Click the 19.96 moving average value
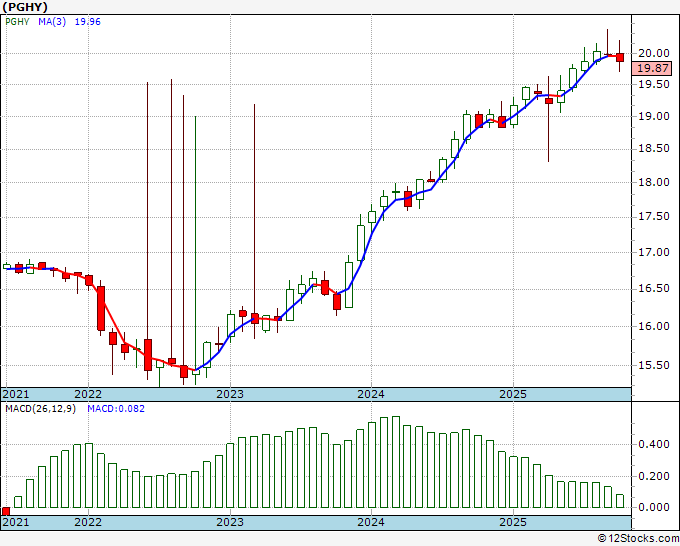 (x=88, y=22)
